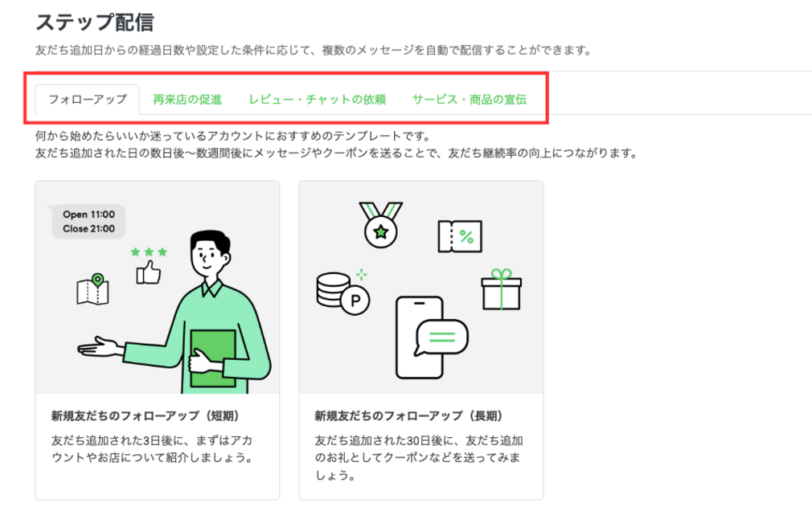The width and height of the screenshot is (812, 507).
Task: Open レビュー・チャットの依頼 tab
Action: [317, 100]
